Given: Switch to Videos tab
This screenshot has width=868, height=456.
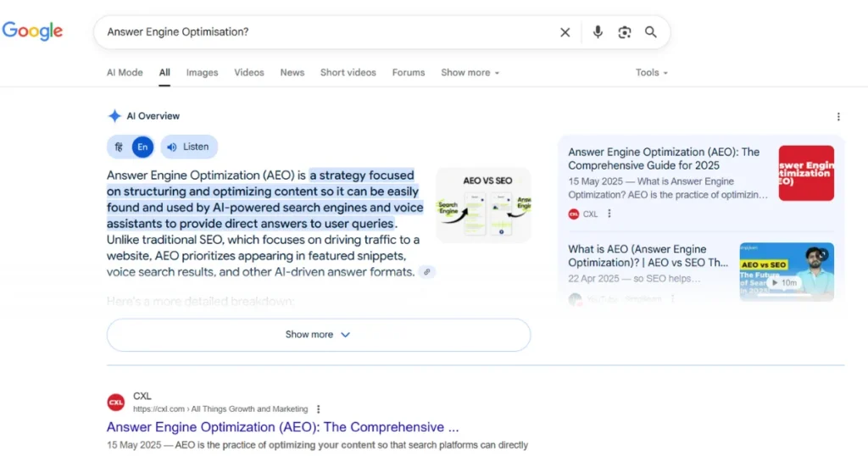Looking at the screenshot, I should (x=249, y=73).
